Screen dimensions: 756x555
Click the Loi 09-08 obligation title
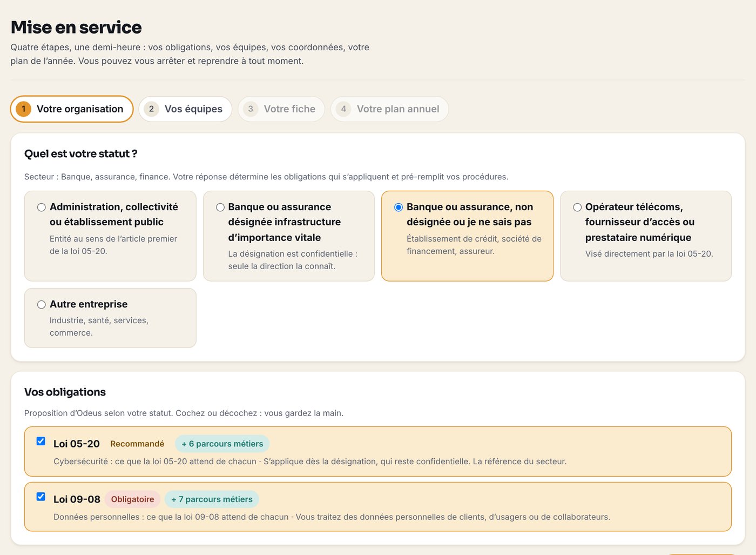click(77, 499)
